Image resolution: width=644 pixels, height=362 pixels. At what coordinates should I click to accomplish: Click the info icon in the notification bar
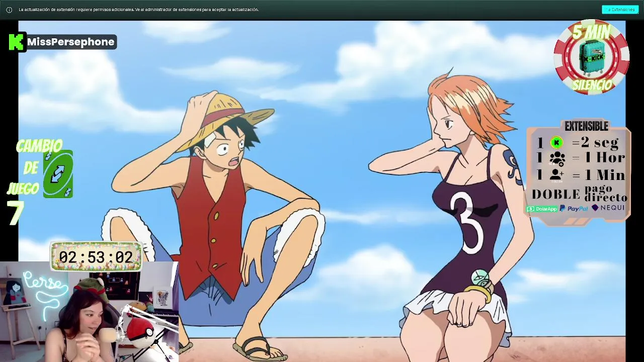[x=9, y=10]
